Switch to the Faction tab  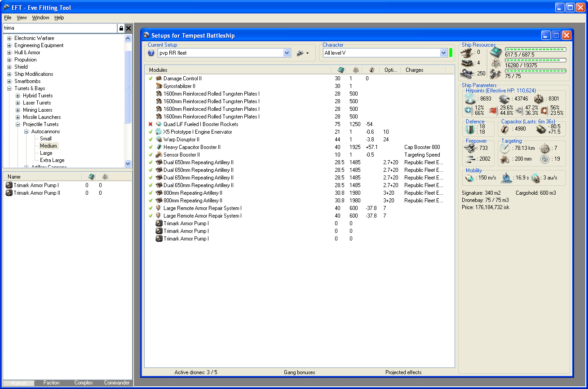51,383
